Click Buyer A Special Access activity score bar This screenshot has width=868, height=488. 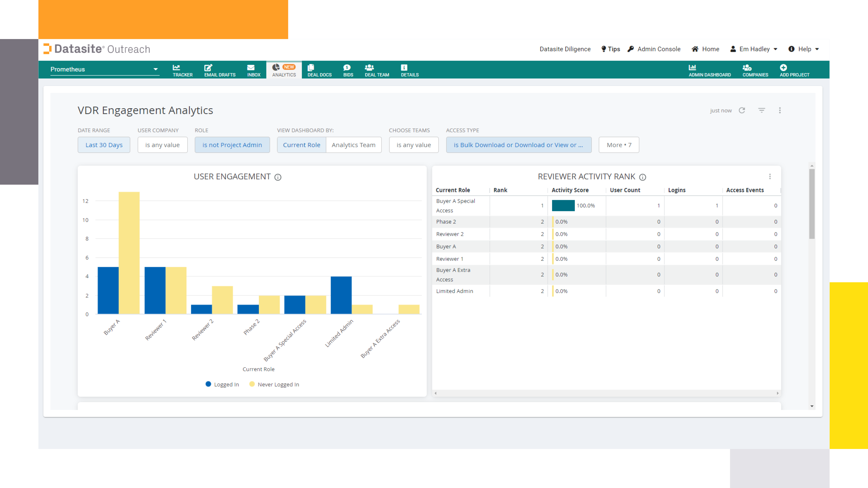[x=563, y=205]
